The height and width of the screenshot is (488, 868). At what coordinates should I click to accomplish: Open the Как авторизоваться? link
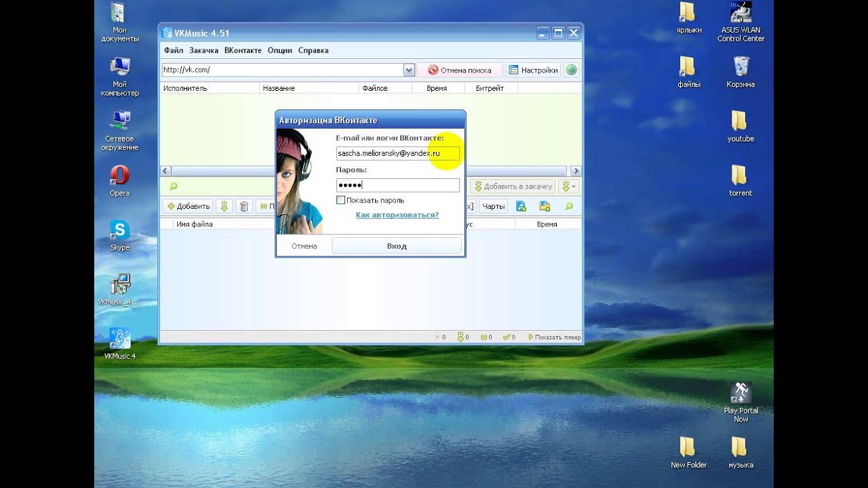397,215
